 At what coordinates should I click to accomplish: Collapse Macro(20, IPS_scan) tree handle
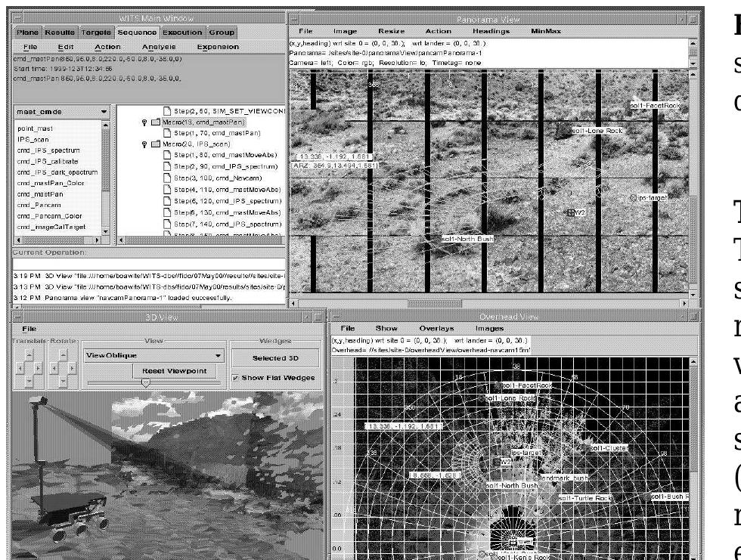[144, 144]
